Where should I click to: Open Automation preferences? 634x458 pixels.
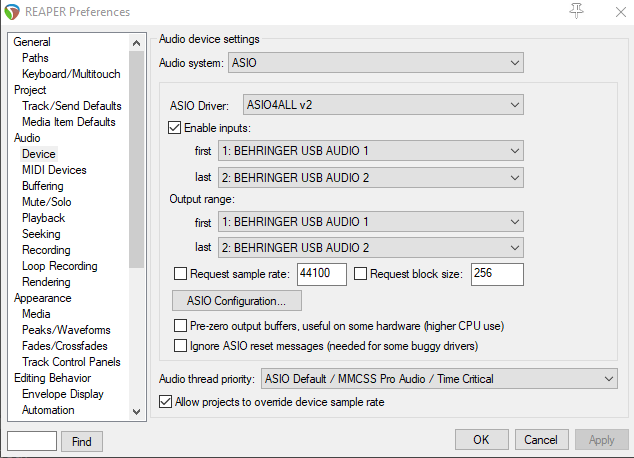click(x=48, y=410)
